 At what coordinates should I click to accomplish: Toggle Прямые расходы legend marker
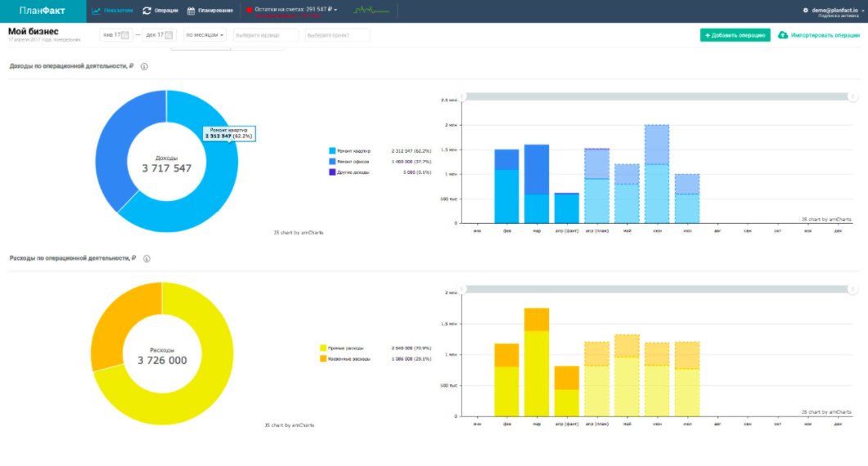coord(323,348)
